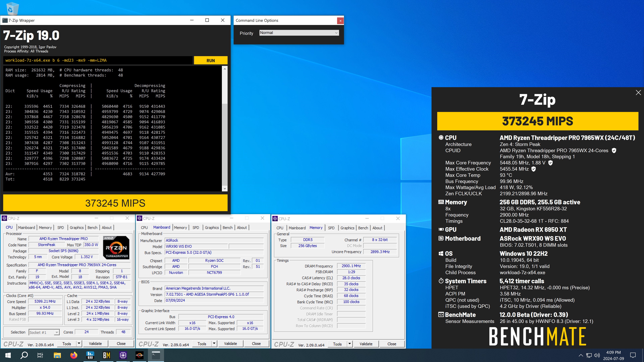
Task: Click the Memory icon in BenchMate panel
Action: (441, 202)
